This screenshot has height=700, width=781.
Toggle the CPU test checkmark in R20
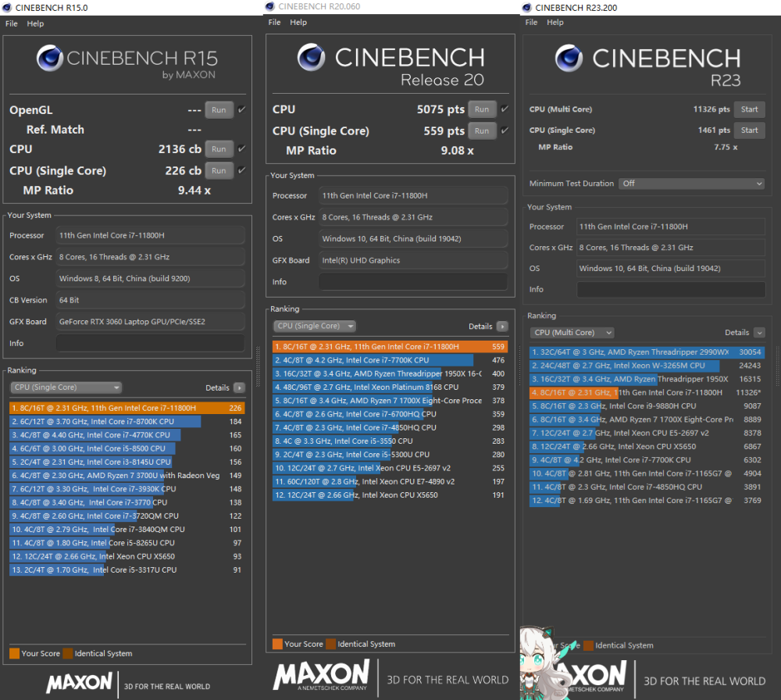(505, 109)
